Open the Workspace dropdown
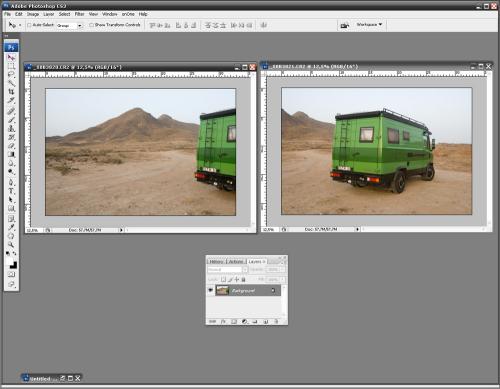Image resolution: width=500 pixels, height=389 pixels. pos(369,25)
